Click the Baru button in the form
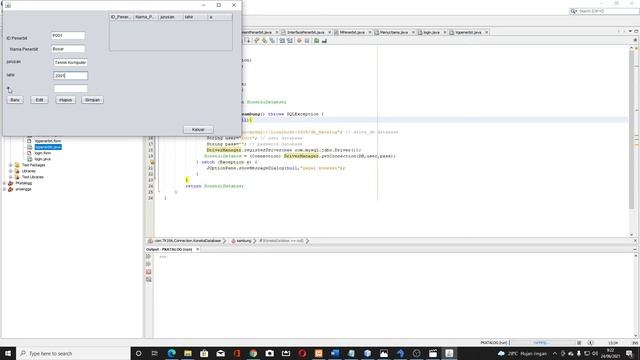The height and width of the screenshot is (360, 640). click(x=15, y=100)
